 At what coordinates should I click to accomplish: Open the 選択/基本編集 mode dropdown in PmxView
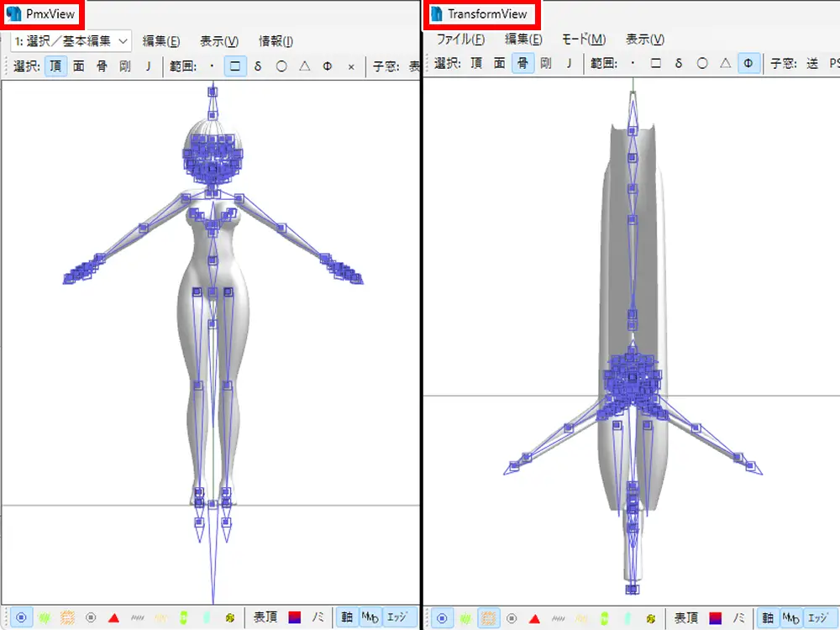tap(71, 40)
